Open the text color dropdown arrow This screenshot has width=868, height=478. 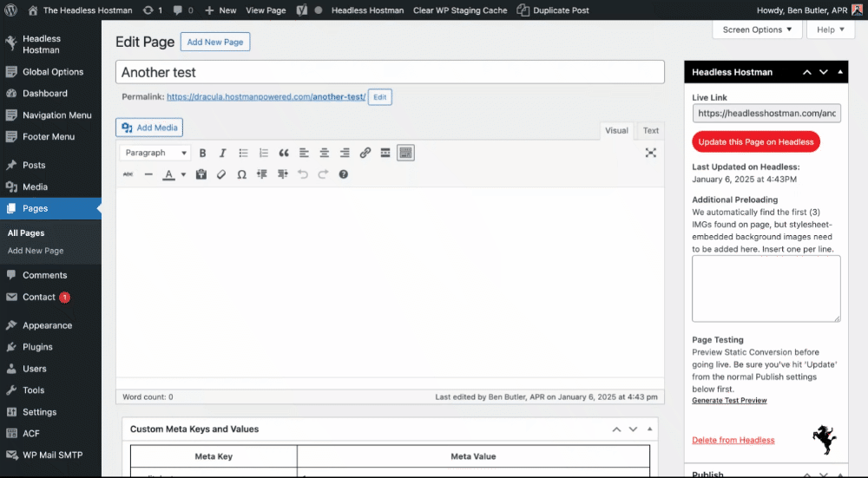[x=183, y=174]
